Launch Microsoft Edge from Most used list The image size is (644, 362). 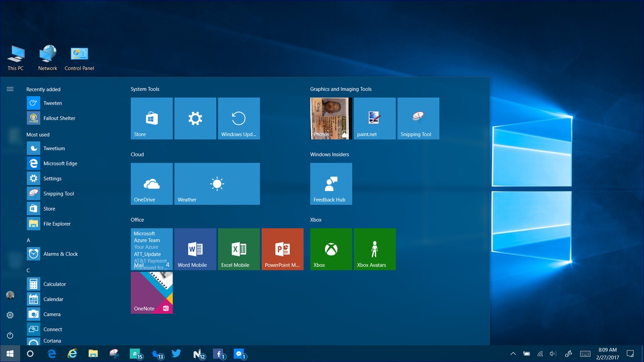pyautogui.click(x=70, y=163)
